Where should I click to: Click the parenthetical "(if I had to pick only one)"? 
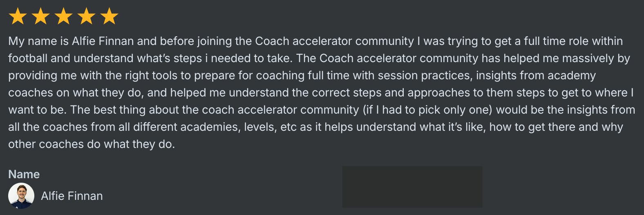click(427, 110)
